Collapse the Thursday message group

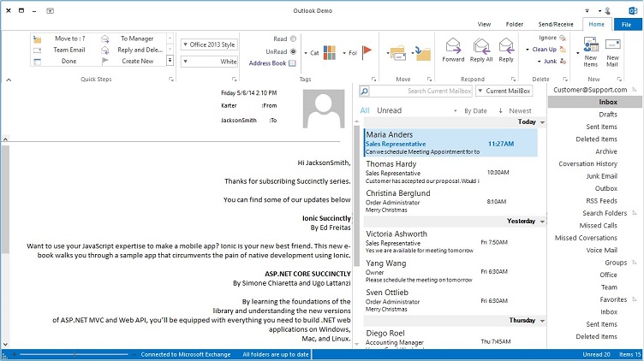542,321
